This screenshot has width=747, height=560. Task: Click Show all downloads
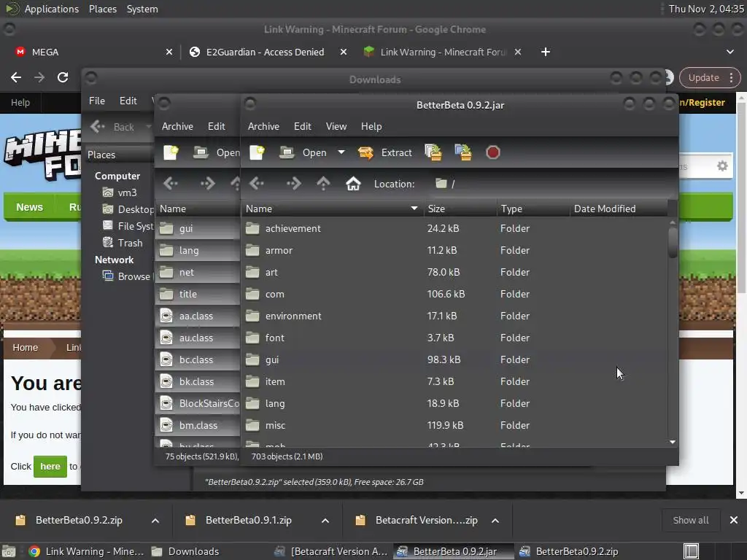tap(691, 521)
